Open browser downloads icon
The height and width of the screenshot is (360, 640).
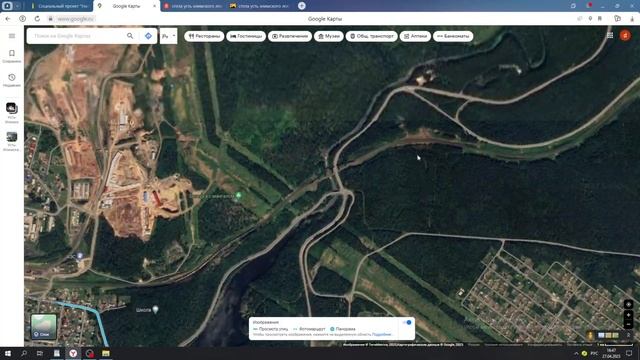(632, 19)
